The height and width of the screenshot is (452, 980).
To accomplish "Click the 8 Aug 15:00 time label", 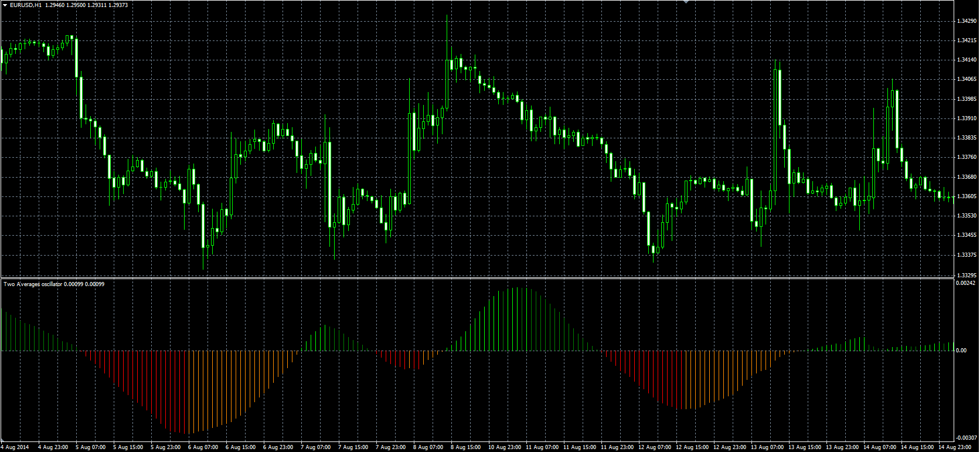I will (465, 447).
